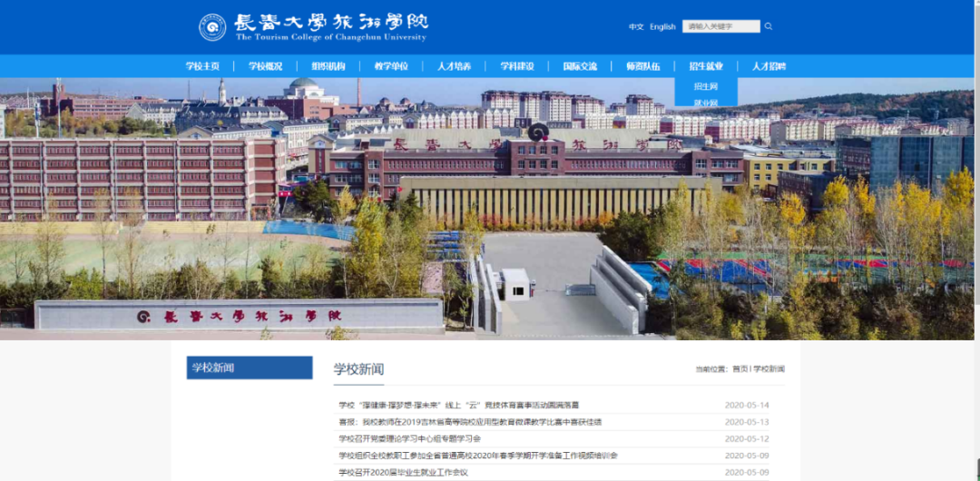Image resolution: width=980 pixels, height=481 pixels.
Task: Open the 师资队伍 menu item
Action: click(x=643, y=66)
